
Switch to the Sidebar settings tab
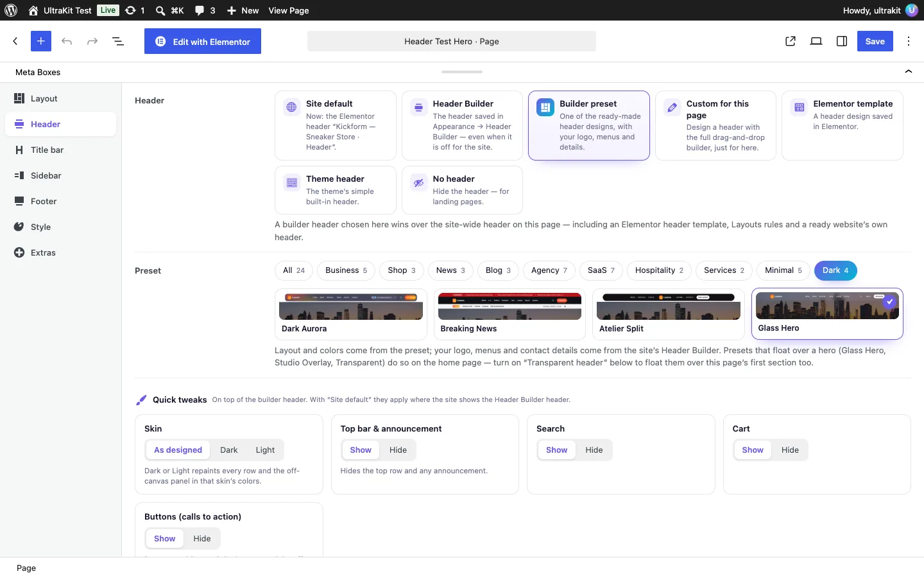click(61, 175)
